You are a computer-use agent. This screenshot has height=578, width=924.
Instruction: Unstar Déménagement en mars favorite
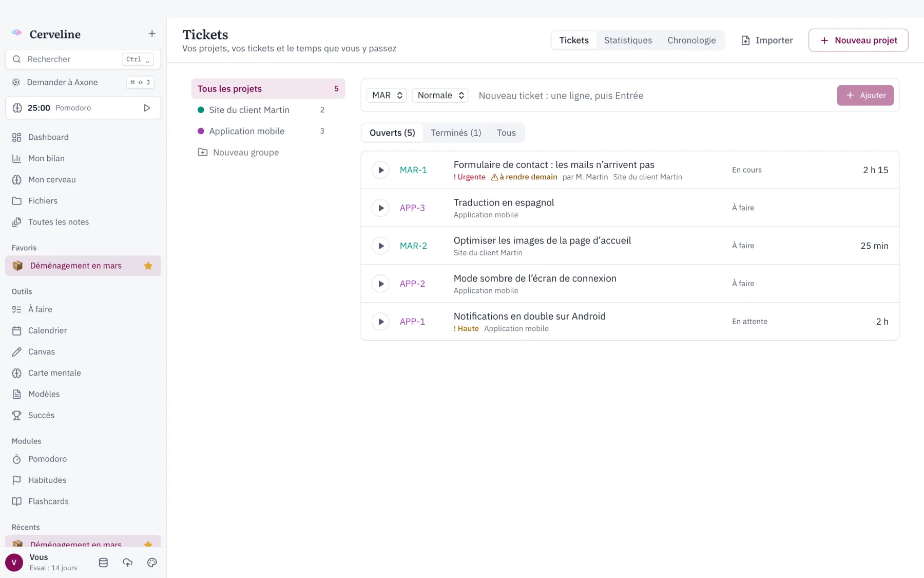coord(148,266)
